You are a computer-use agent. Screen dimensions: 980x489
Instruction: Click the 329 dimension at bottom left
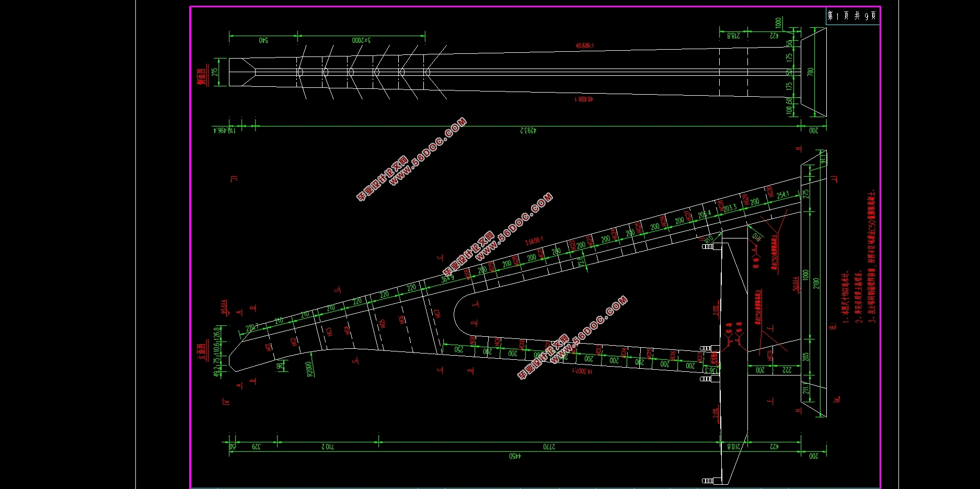pos(256,447)
